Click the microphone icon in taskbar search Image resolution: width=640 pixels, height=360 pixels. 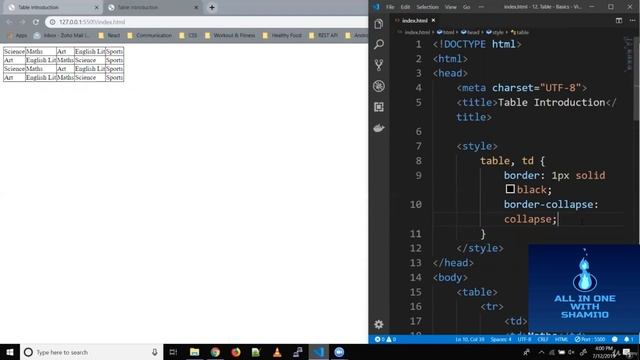tap(154, 352)
